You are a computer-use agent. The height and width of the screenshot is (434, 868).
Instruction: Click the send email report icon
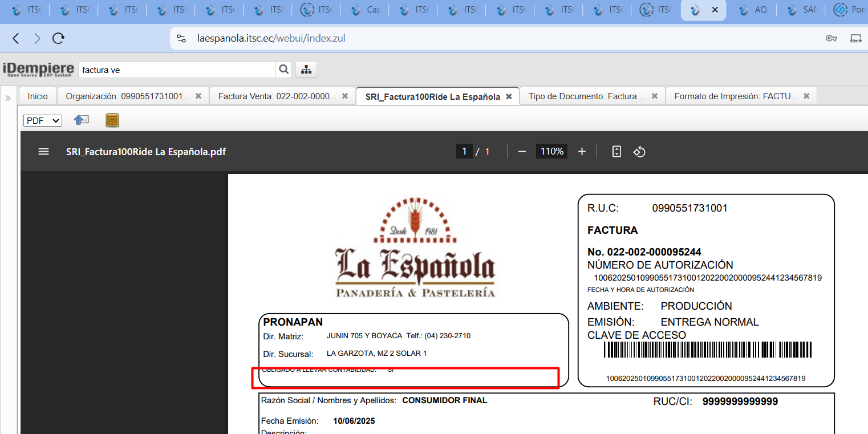(82, 120)
